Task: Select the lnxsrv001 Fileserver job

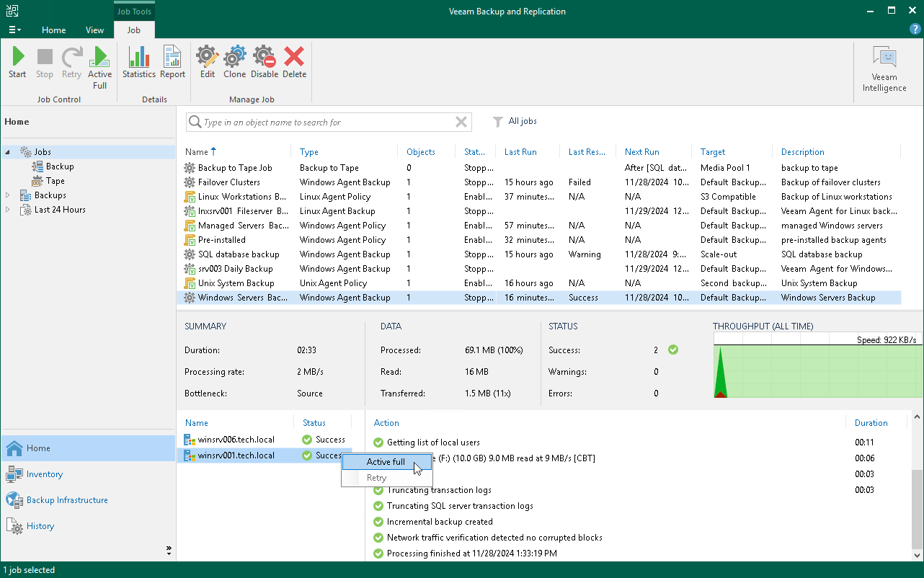Action: (539, 211)
